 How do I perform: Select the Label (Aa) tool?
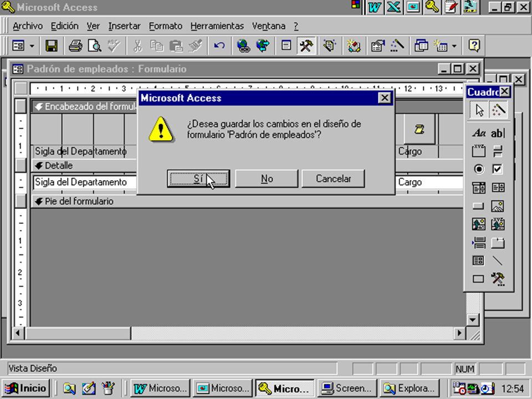[479, 133]
